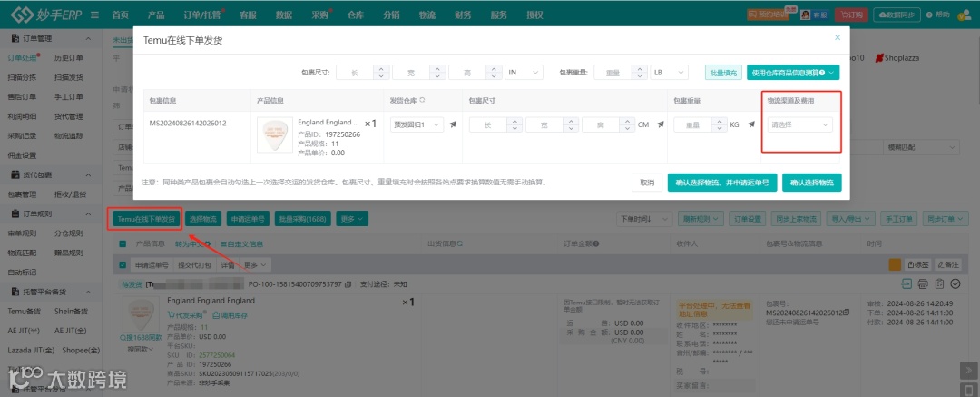The height and width of the screenshot is (397, 980).
Task: Open the 刷新规则 dropdown
Action: [x=700, y=219]
